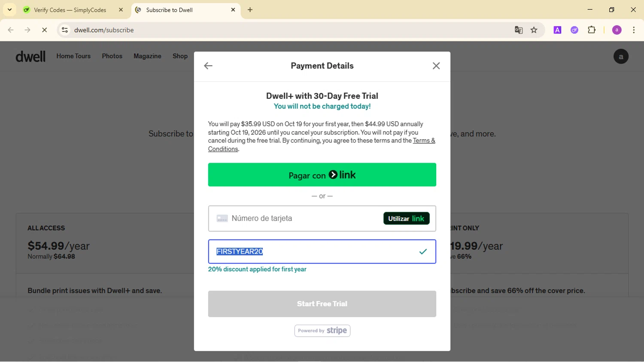Click the promo code checkmark icon
Screen dimensions: 644x362
coord(423,252)
